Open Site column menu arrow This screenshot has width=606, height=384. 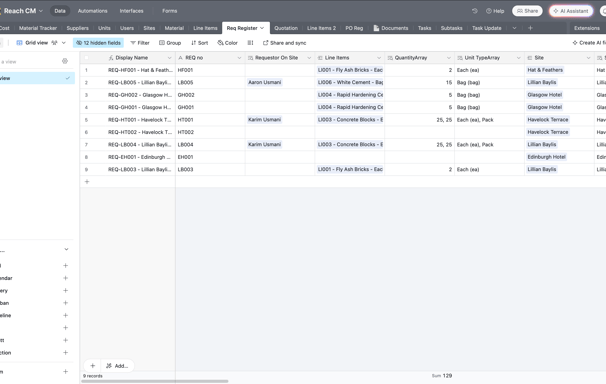[x=589, y=58]
